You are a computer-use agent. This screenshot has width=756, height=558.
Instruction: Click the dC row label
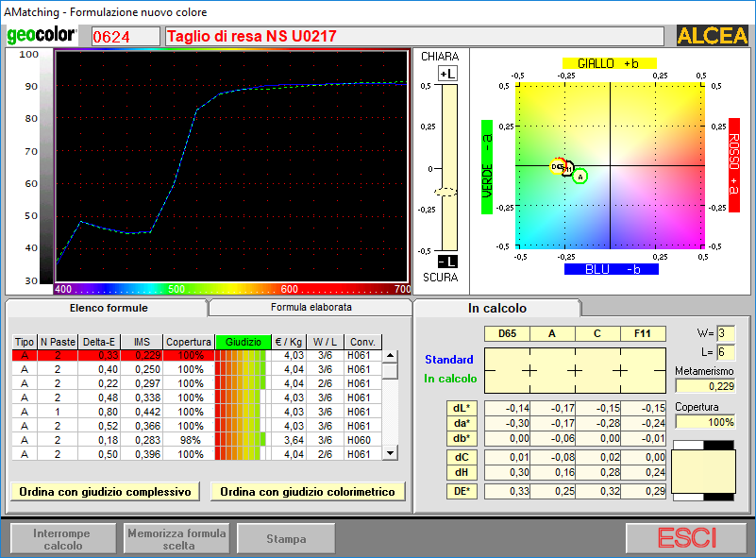(x=462, y=457)
